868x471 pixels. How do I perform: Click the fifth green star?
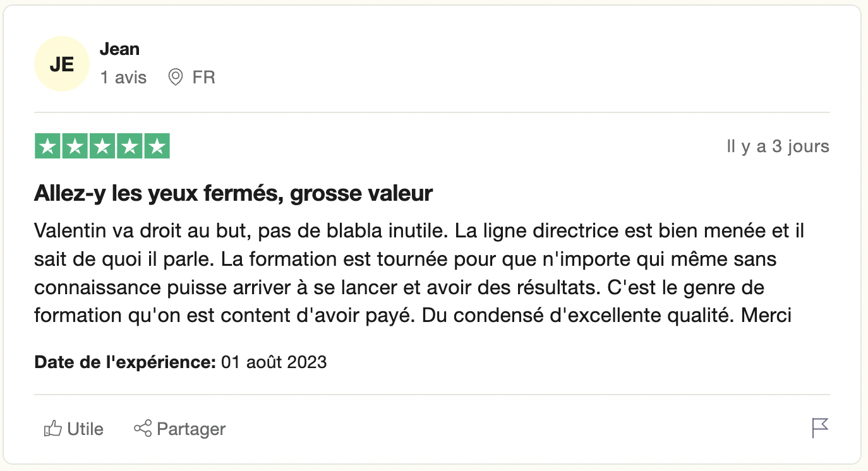(x=157, y=146)
